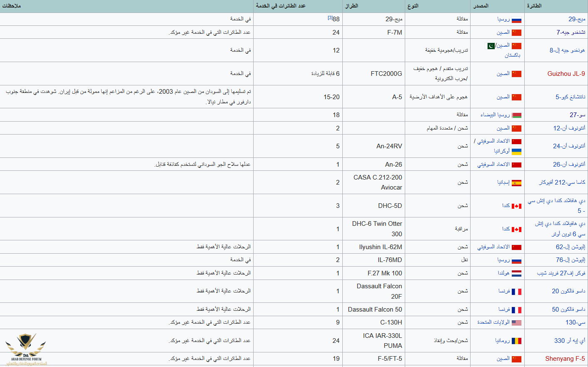Click the الطائرة column header

[534, 6]
